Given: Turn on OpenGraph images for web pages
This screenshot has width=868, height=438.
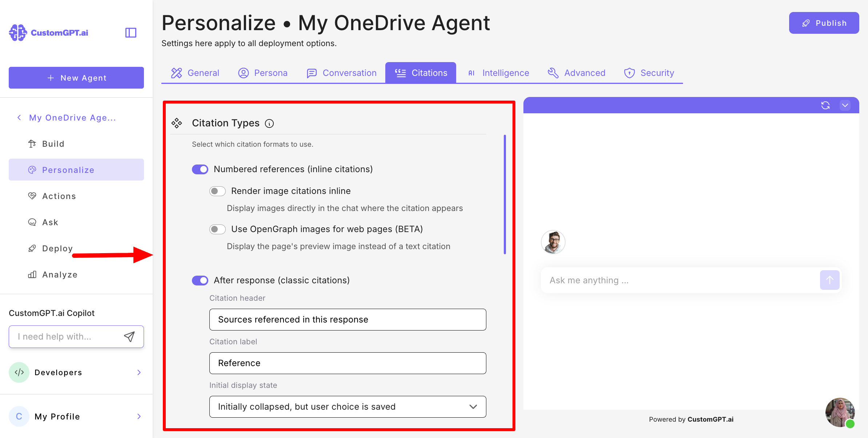Looking at the screenshot, I should tap(217, 229).
